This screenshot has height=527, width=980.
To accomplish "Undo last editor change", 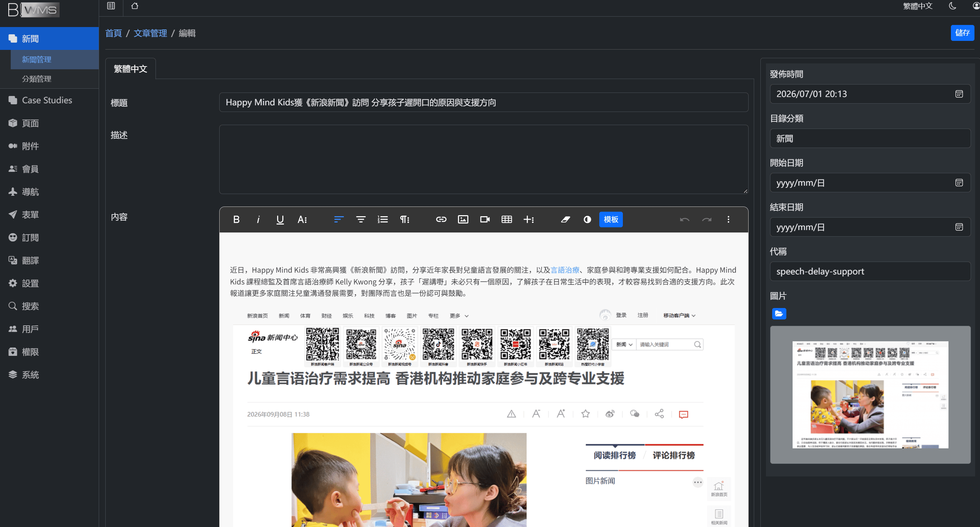I will click(685, 219).
